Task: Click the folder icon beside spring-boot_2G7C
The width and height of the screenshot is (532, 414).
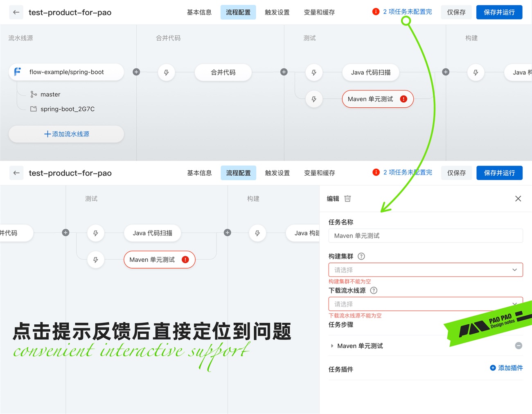Action: (x=34, y=109)
